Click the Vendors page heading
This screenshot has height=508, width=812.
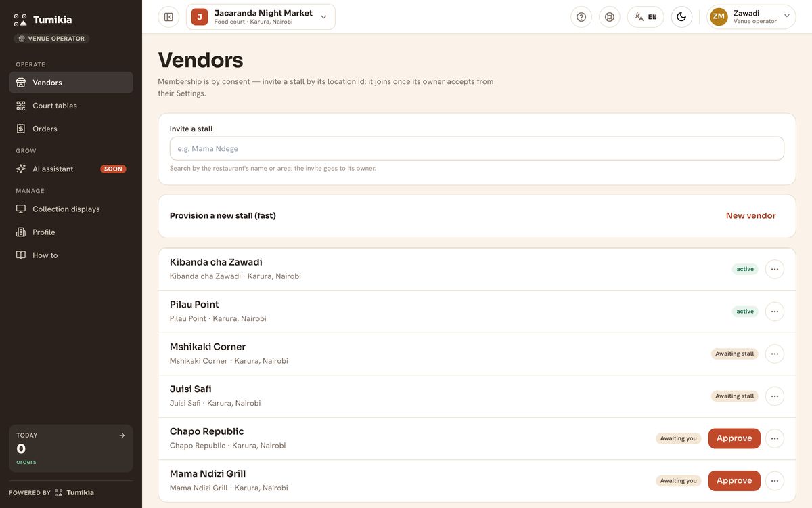pyautogui.click(x=200, y=60)
